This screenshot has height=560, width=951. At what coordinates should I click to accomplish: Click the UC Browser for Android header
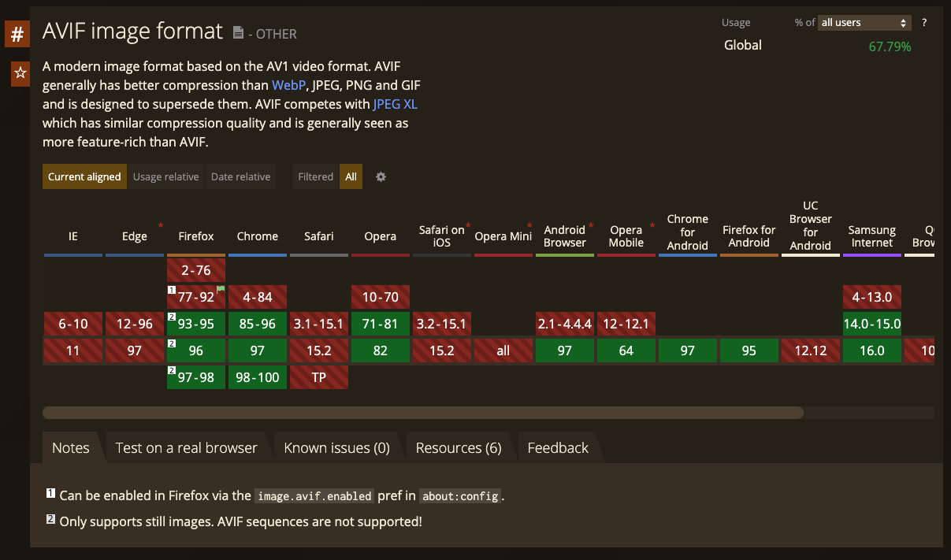811,225
